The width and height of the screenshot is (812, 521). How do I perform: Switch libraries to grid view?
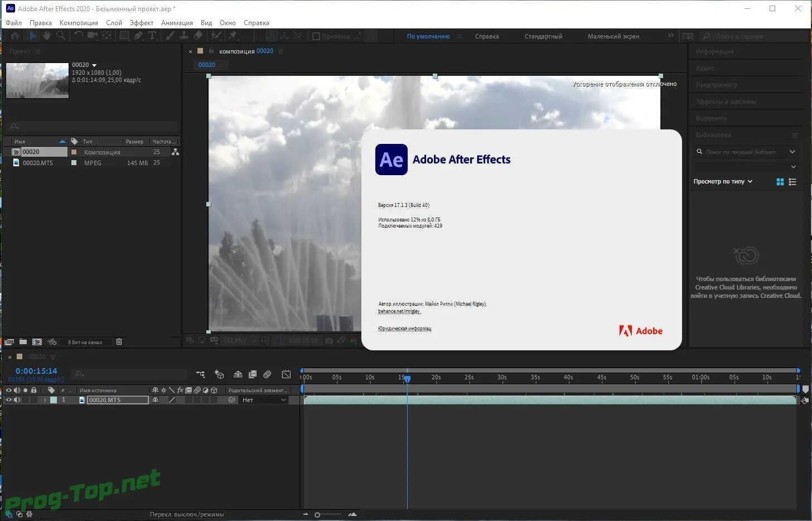780,182
